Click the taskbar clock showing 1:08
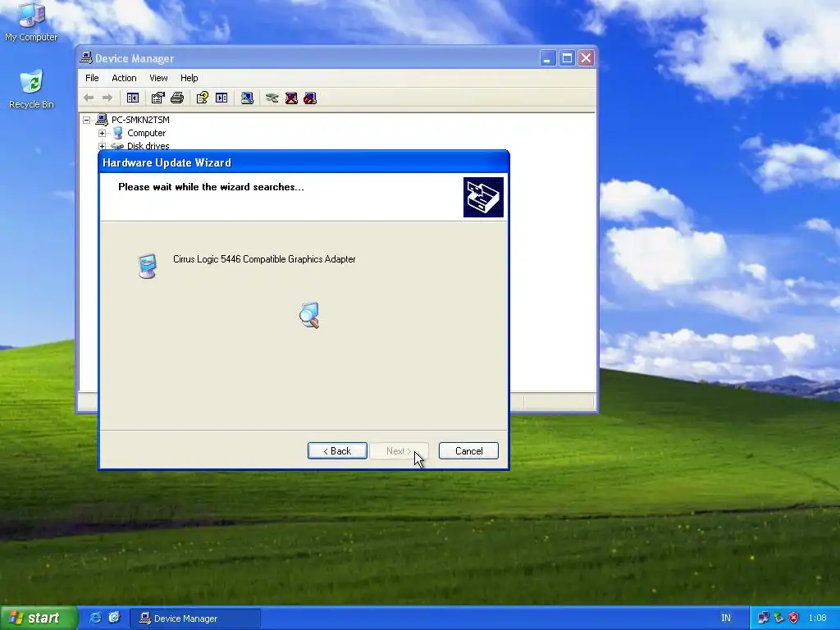 818,619
